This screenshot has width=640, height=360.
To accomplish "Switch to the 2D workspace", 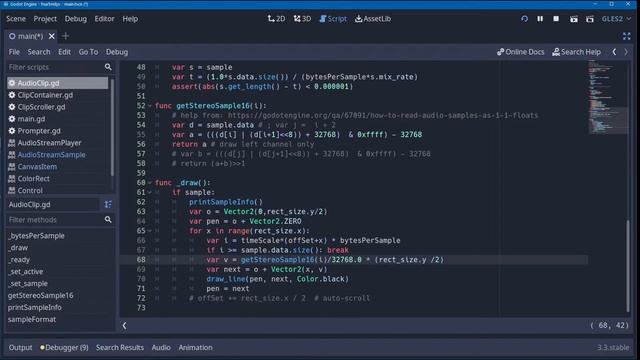I will pyautogui.click(x=276, y=19).
